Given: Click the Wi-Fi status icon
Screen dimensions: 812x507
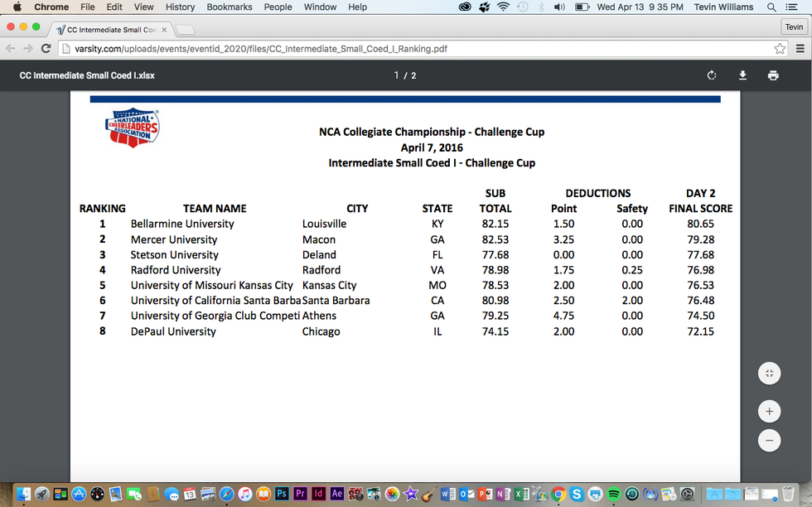Looking at the screenshot, I should tap(503, 7).
